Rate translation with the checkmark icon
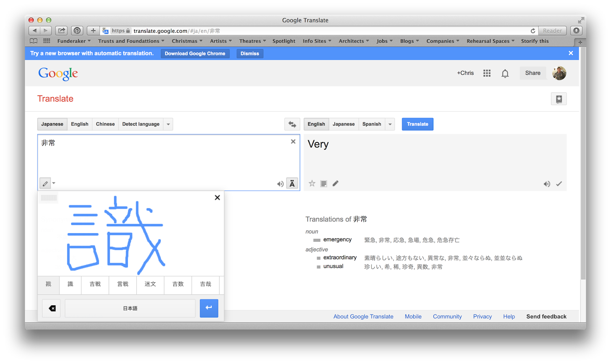The width and height of the screenshot is (611, 364). 559,184
